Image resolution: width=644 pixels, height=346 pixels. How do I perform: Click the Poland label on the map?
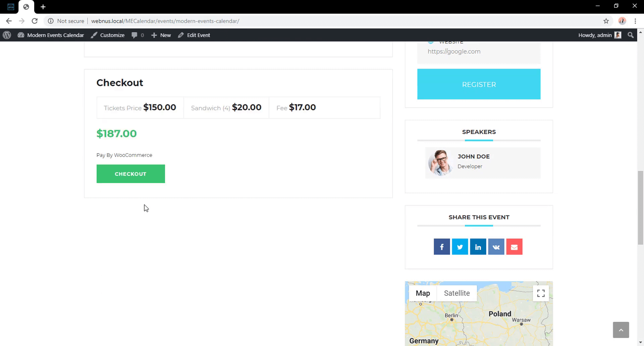(500, 314)
